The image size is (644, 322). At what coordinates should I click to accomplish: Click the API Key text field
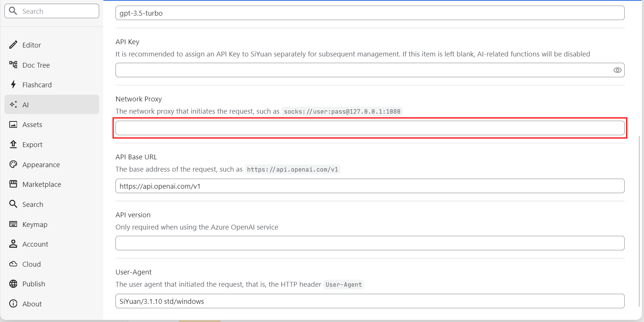click(362, 70)
